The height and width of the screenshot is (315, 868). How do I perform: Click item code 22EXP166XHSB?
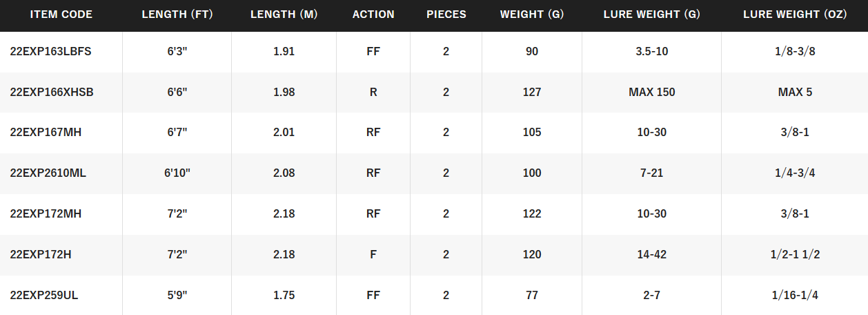click(52, 92)
